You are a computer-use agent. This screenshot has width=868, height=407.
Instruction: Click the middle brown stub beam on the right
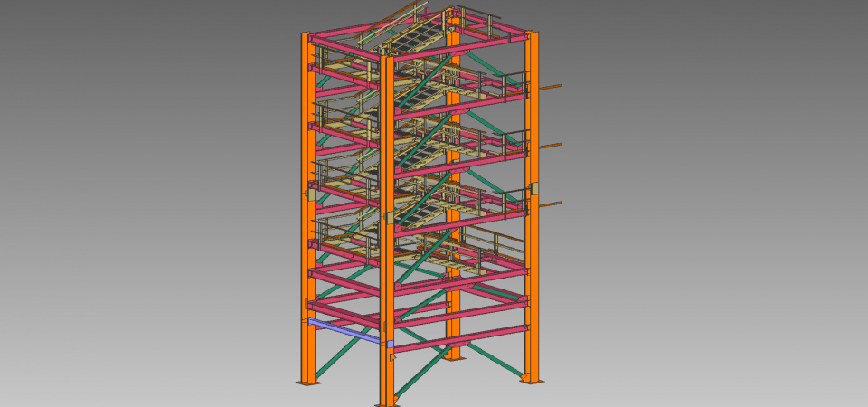tap(551, 145)
